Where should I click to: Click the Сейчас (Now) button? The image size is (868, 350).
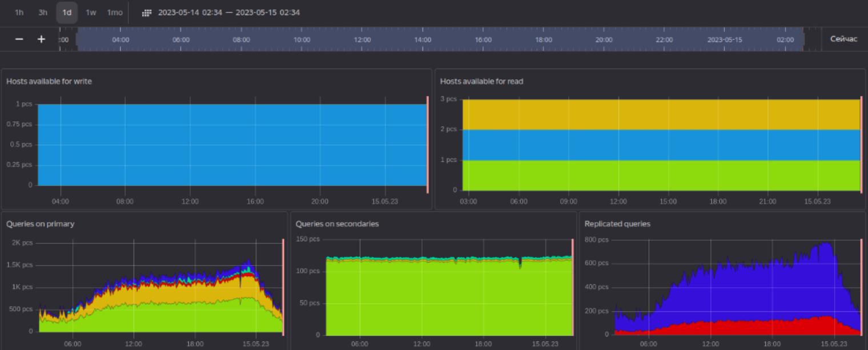(x=844, y=39)
